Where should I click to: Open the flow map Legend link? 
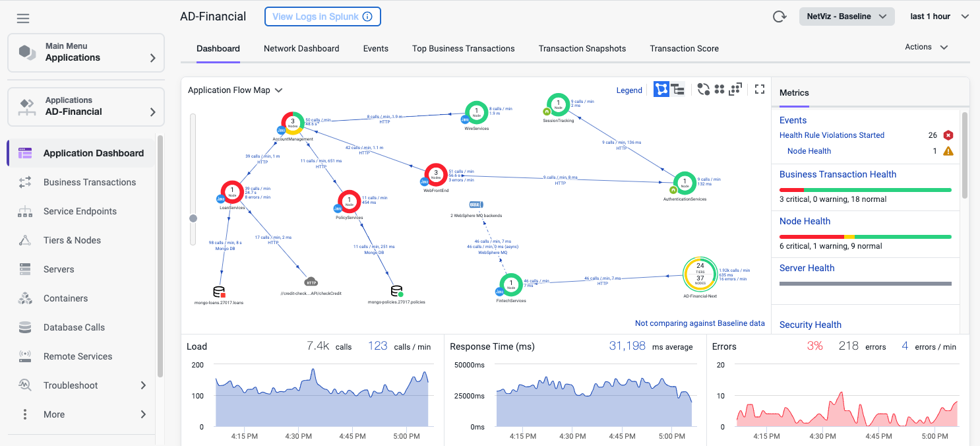coord(629,90)
